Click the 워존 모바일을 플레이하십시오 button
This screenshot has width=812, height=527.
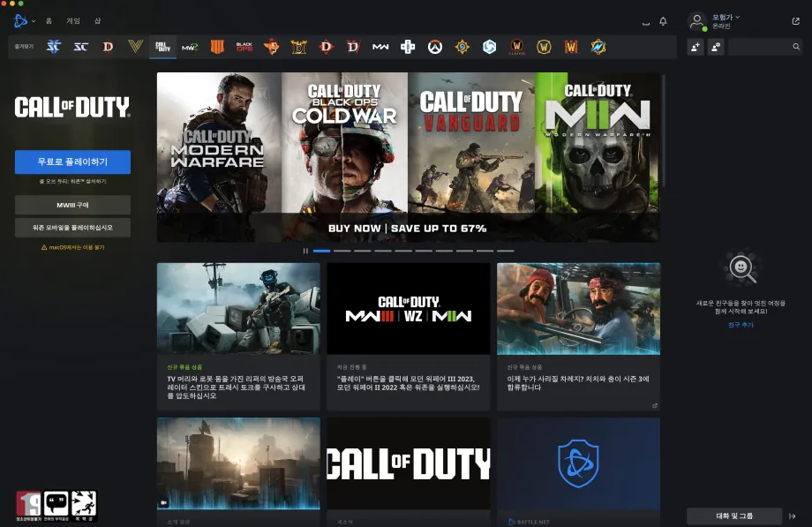pos(72,228)
